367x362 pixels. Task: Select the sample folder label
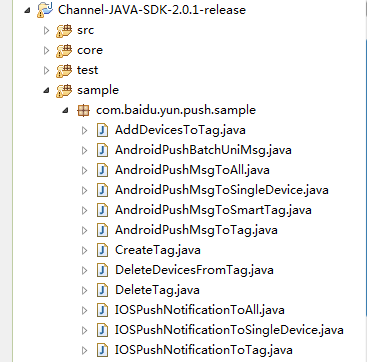coord(98,90)
